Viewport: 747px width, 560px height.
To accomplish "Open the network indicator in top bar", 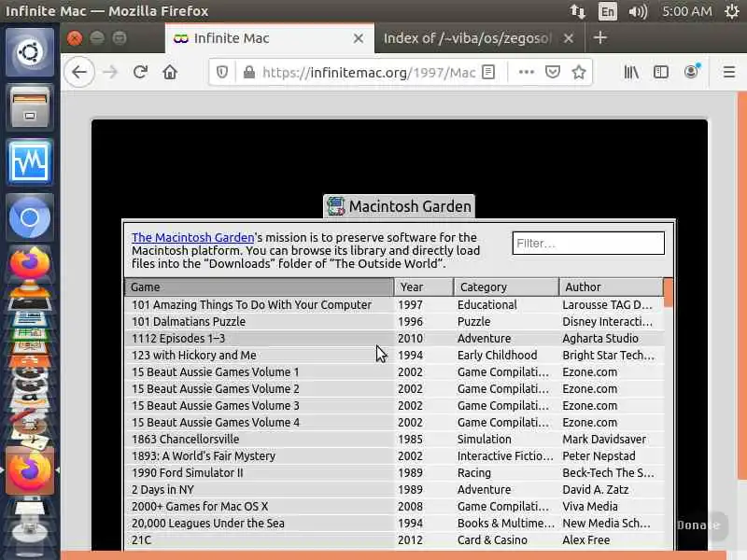I will tap(578, 11).
